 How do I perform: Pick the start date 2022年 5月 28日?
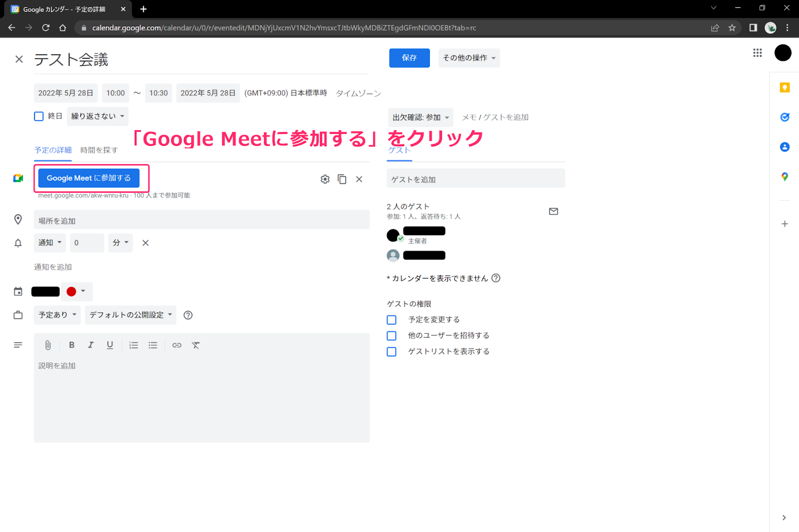click(66, 93)
